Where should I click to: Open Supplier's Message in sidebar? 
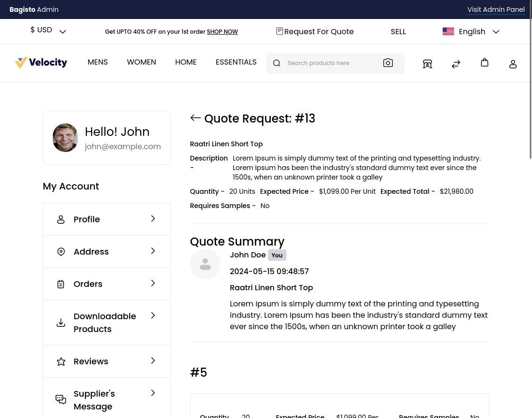tap(94, 399)
